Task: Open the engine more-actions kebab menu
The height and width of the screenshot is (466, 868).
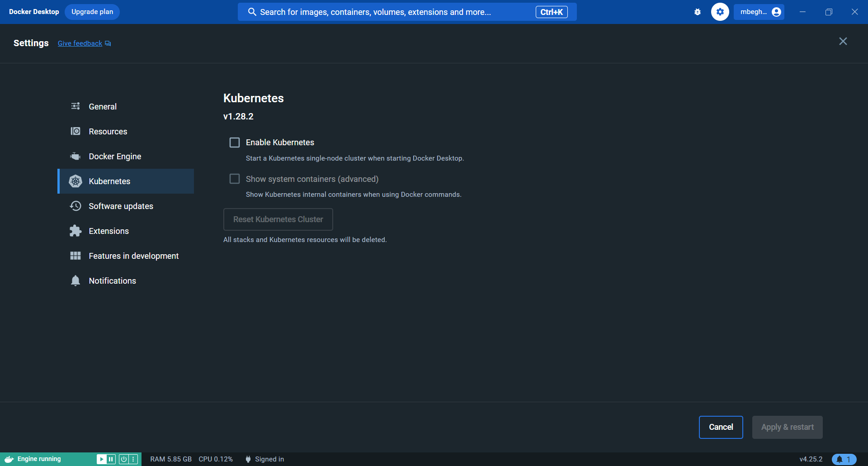Action: pos(132,459)
